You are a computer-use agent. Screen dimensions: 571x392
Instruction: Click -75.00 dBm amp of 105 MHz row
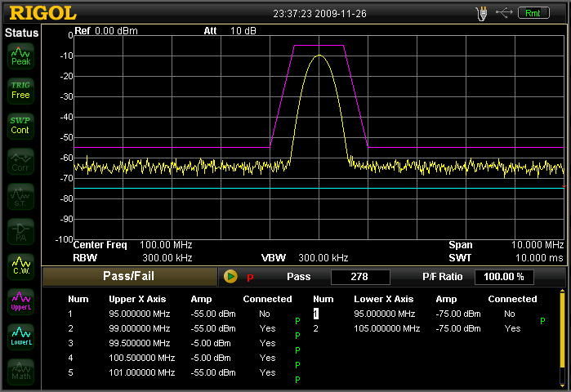coord(458,328)
